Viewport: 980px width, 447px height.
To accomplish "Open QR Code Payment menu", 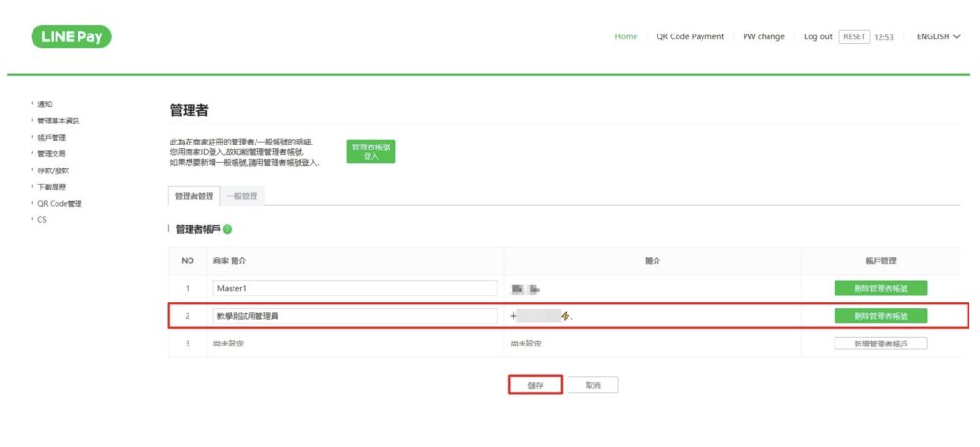I will pyautogui.click(x=689, y=36).
